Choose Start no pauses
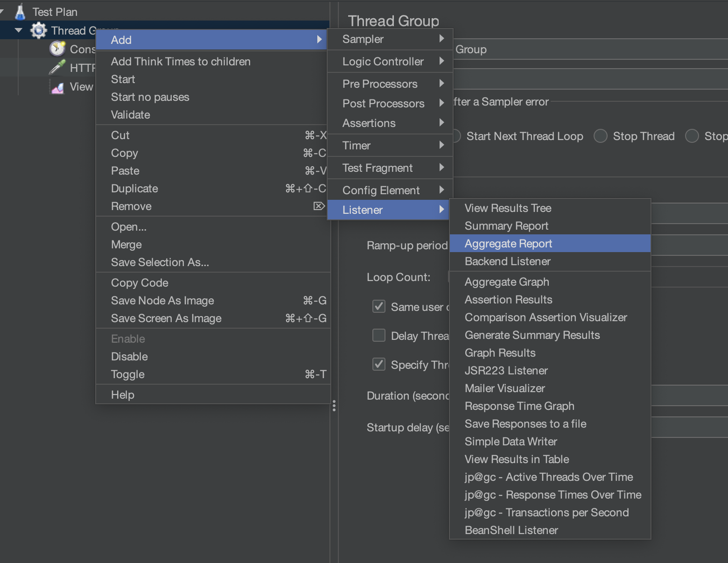This screenshot has width=728, height=563. tap(212, 97)
